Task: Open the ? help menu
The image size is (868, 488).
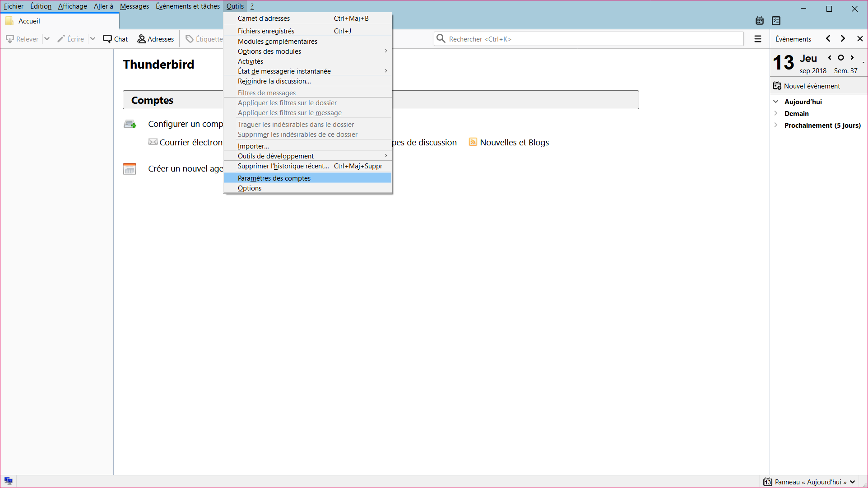Action: click(252, 6)
